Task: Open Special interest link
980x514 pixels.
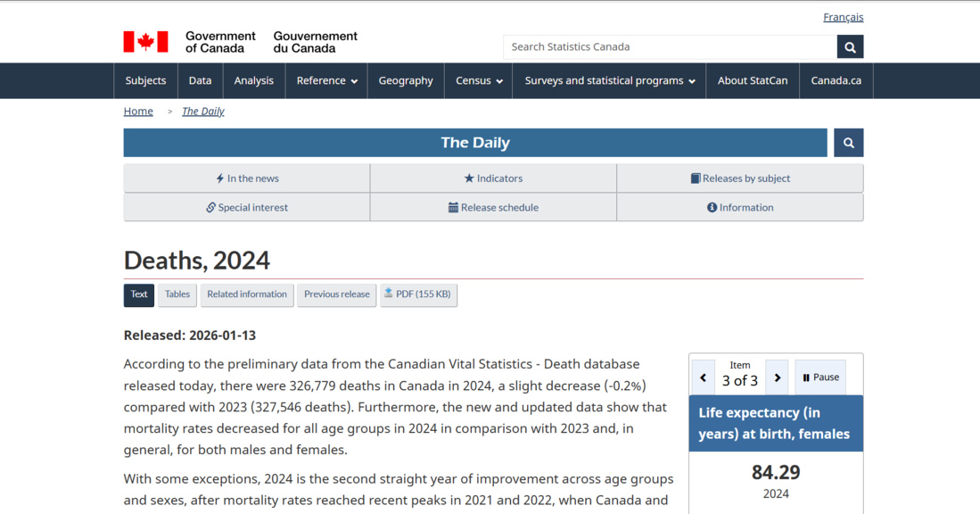Action: coord(247,207)
